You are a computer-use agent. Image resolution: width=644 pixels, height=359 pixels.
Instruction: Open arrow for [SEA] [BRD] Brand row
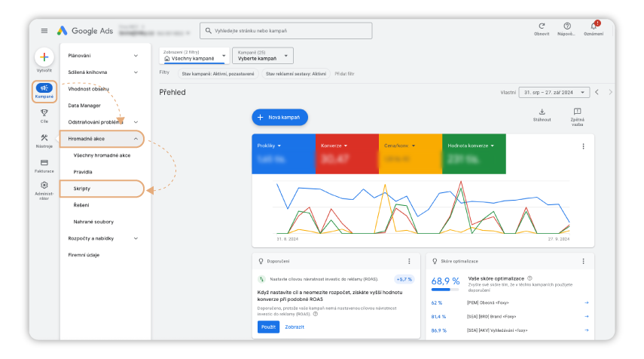click(x=587, y=316)
